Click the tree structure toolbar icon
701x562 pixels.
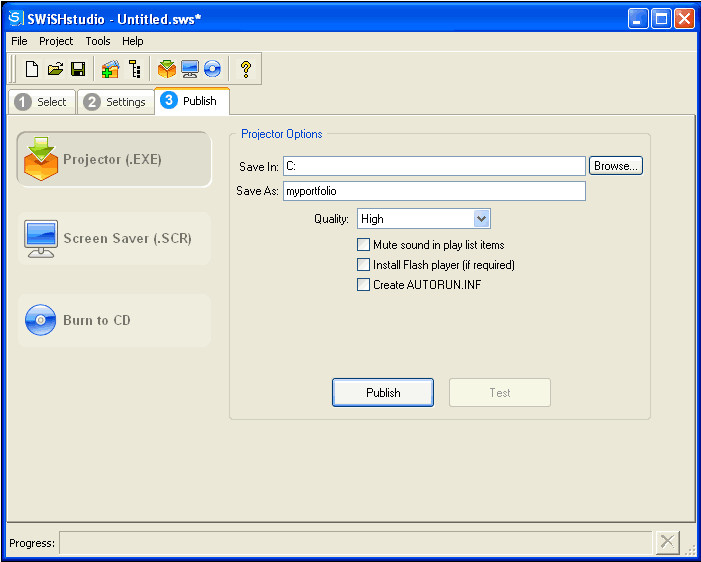(135, 69)
